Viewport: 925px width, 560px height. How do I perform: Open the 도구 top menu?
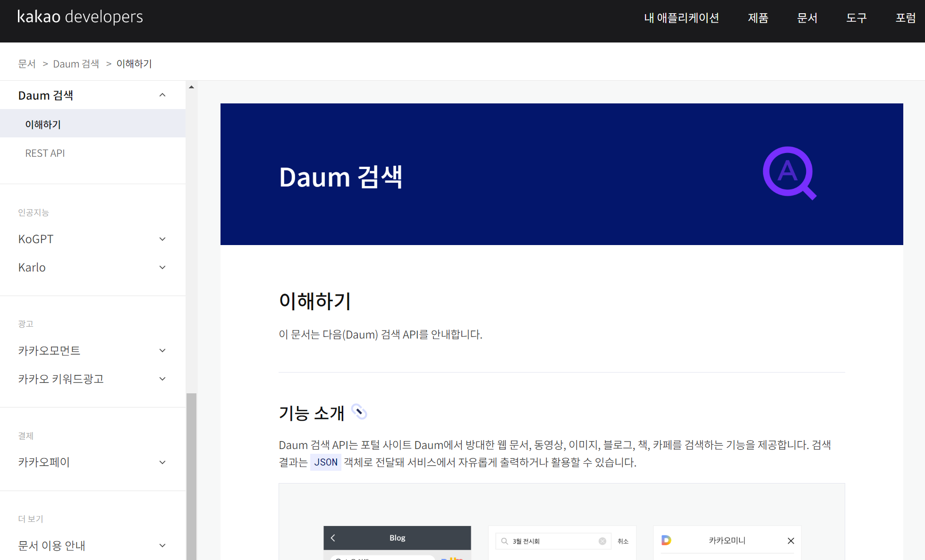coord(856,18)
